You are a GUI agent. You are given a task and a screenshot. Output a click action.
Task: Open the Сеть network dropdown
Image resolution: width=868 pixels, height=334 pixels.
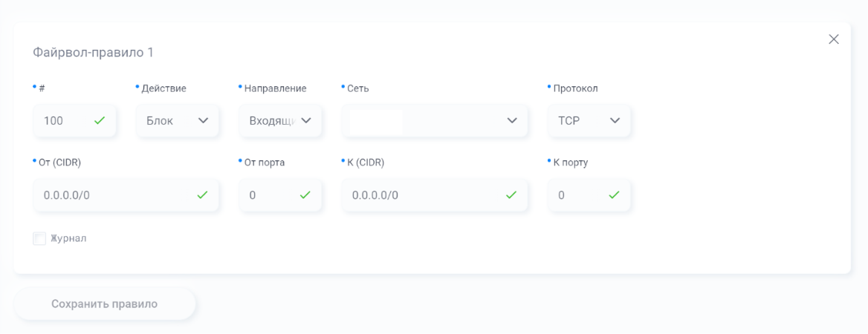click(x=435, y=120)
